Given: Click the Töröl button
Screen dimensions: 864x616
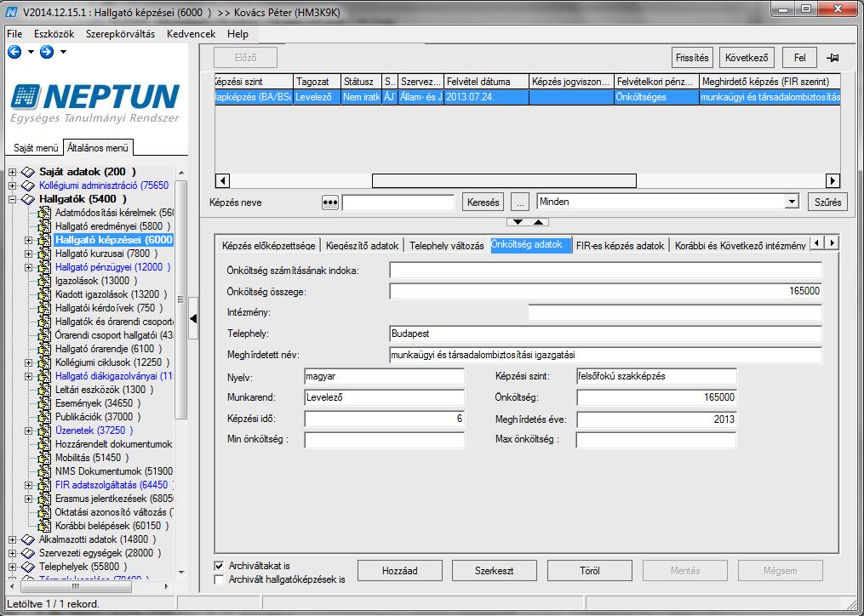Looking at the screenshot, I should pos(590,571).
